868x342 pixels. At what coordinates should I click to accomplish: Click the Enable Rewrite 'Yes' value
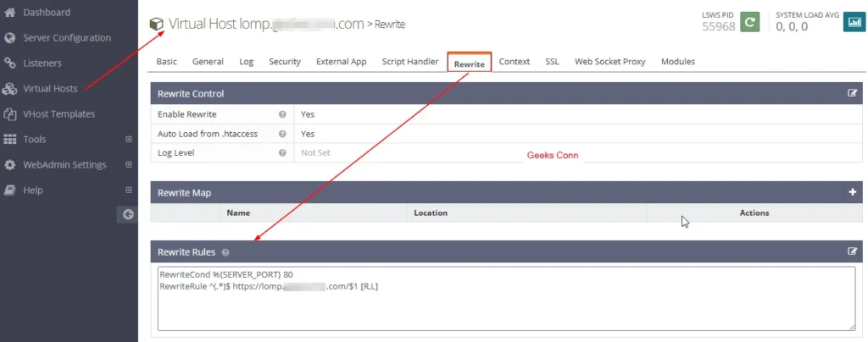(x=308, y=114)
